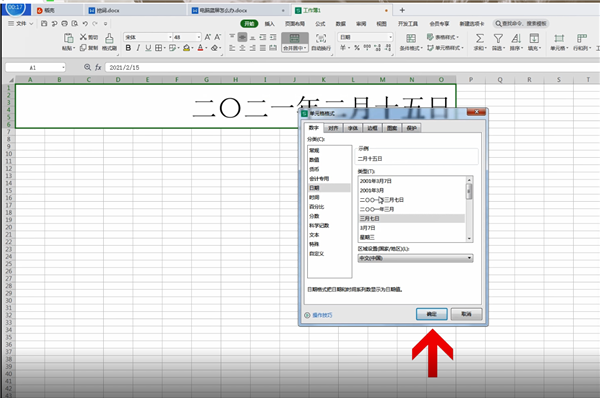The image size is (600, 398).
Task: Switch to the 插入 ribbon tab
Action: (269, 24)
